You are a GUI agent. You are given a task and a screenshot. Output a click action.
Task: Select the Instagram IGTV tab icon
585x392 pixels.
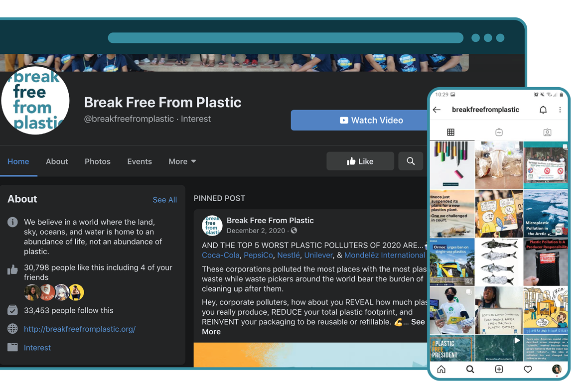pyautogui.click(x=499, y=132)
